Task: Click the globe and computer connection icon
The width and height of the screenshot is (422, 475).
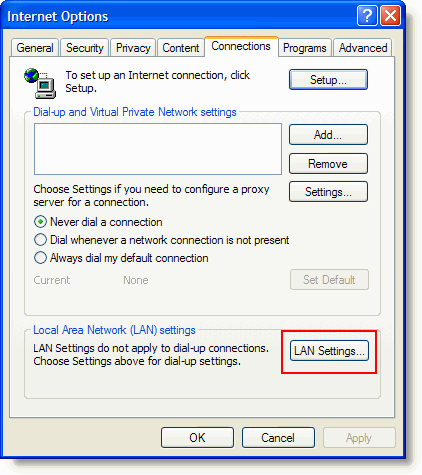Action: 40,83
